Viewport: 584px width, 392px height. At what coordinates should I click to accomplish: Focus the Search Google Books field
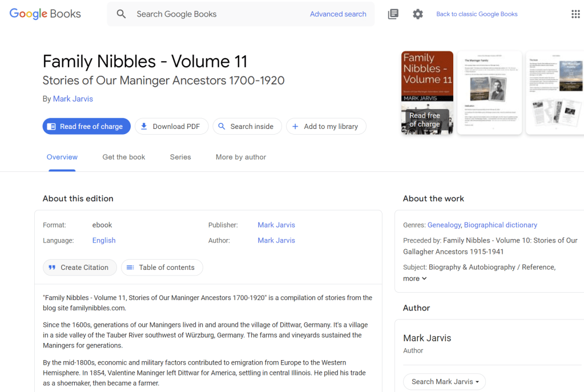coord(217,14)
